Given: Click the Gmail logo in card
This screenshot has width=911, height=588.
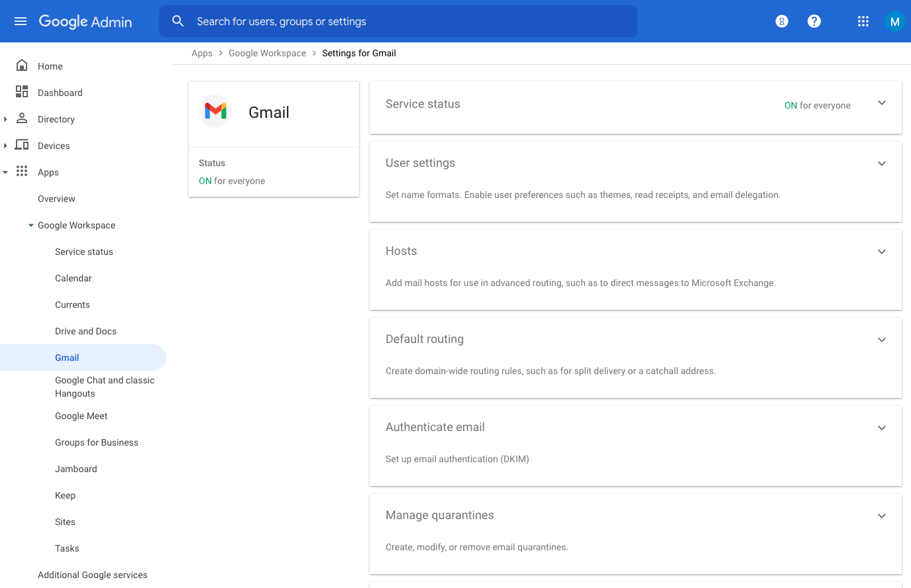Looking at the screenshot, I should tap(215, 111).
